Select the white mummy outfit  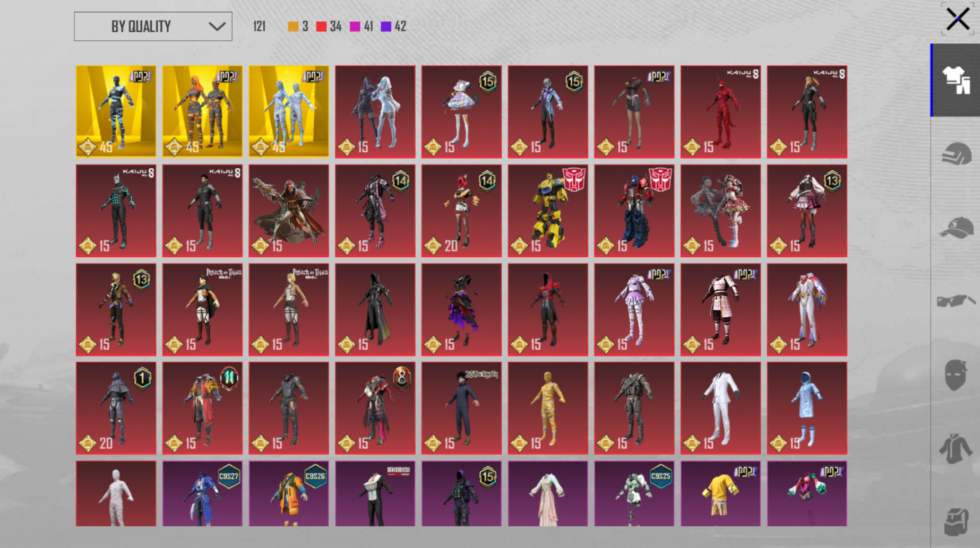(x=116, y=494)
